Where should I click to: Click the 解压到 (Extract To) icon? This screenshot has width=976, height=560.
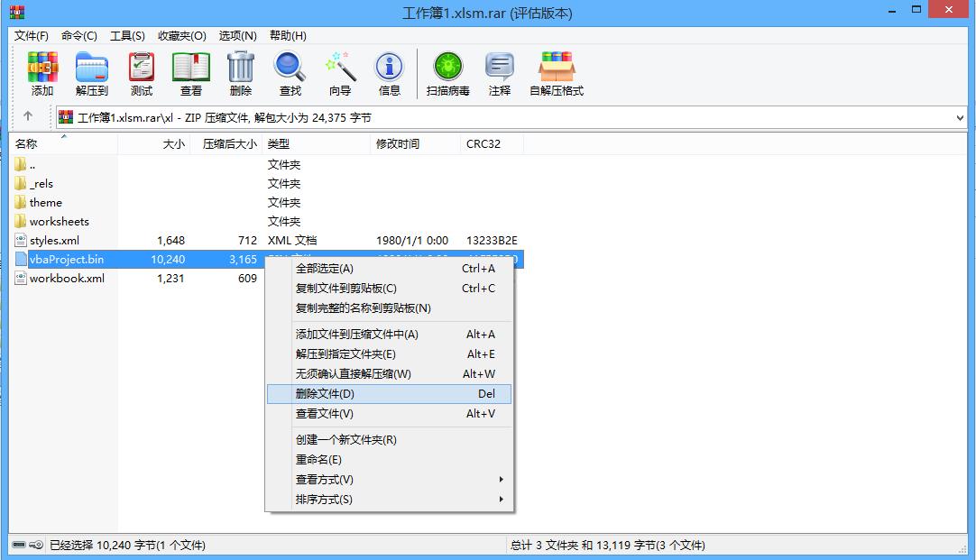[x=91, y=72]
